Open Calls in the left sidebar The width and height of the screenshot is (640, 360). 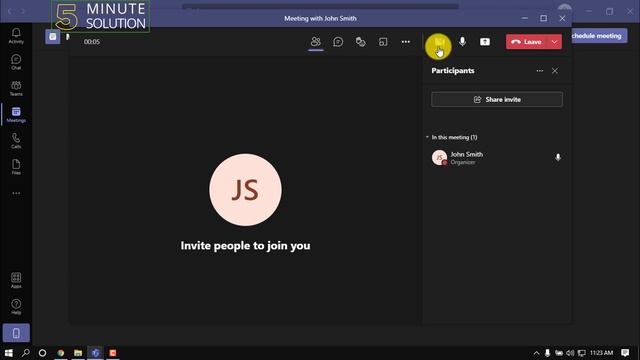tap(16, 141)
